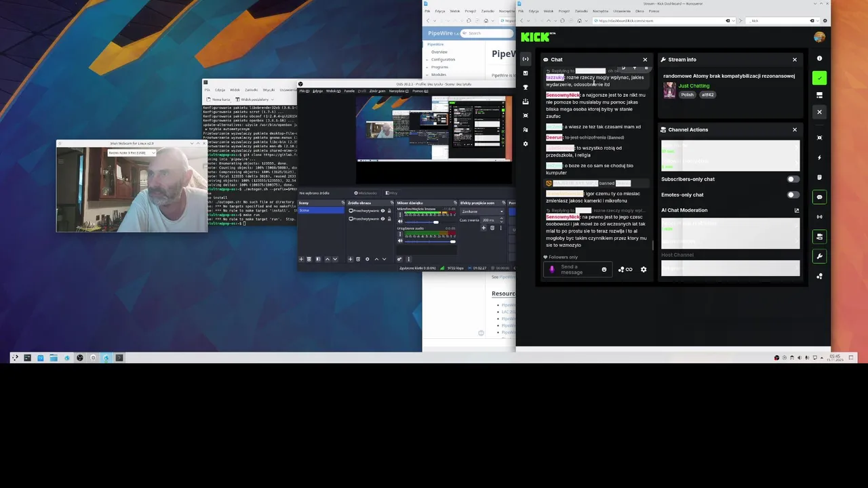Viewport: 868px width, 488px height.
Task: Open source properties gear in OBS Źródła obrazu
Action: [367, 259]
